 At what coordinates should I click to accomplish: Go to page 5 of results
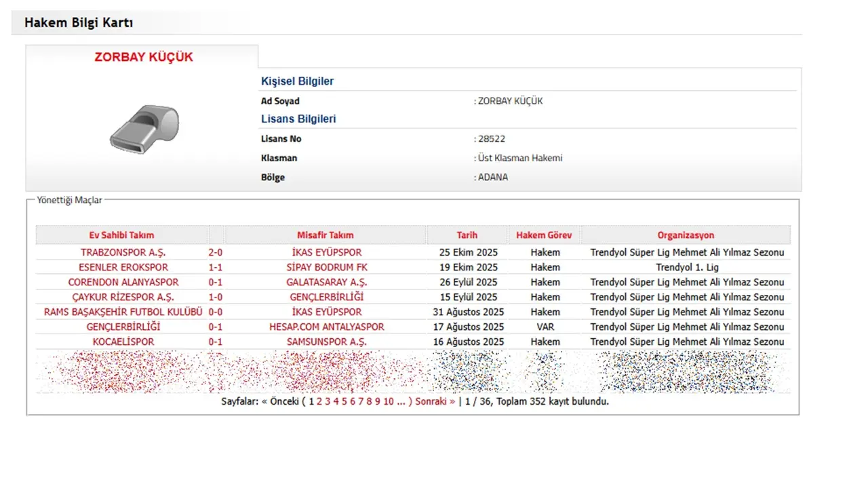point(344,401)
